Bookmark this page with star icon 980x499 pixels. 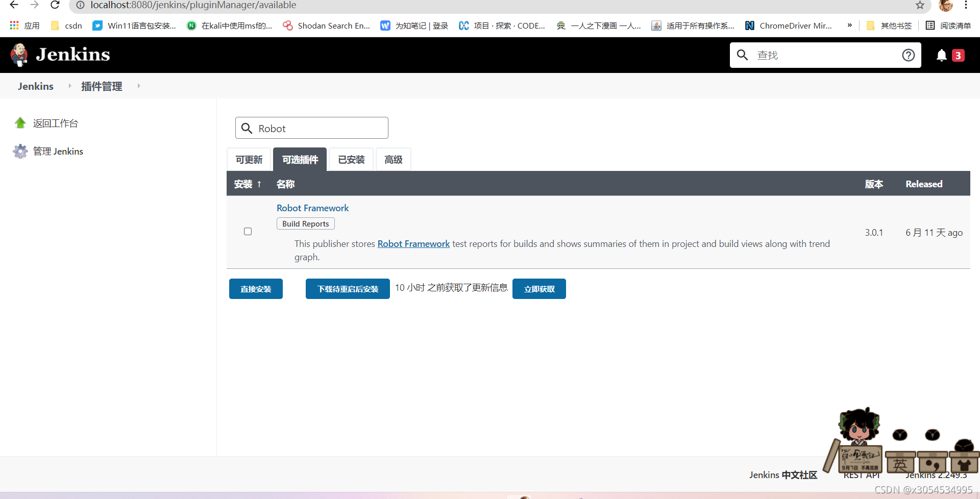920,5
